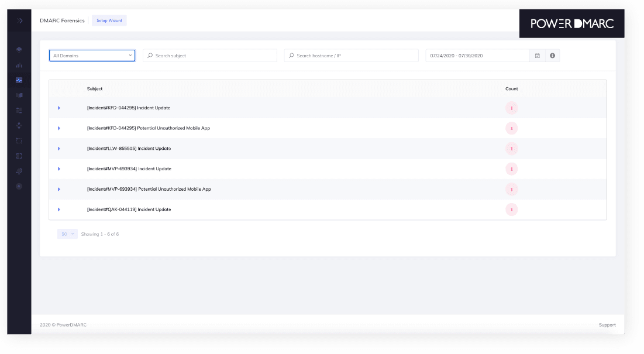The width and height of the screenshot is (644, 354).
Task: Expand the Incident#MVP-693934 Potential Unauthorized Mobile App row
Action: (x=58, y=189)
